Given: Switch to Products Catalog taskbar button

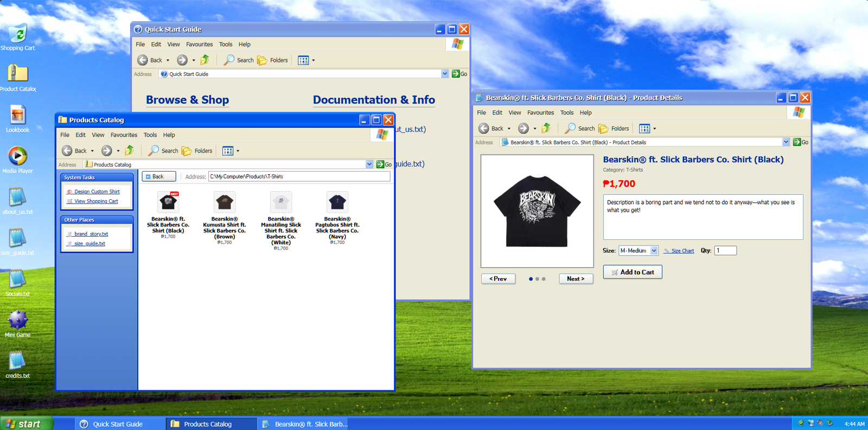Looking at the screenshot, I should [x=211, y=424].
